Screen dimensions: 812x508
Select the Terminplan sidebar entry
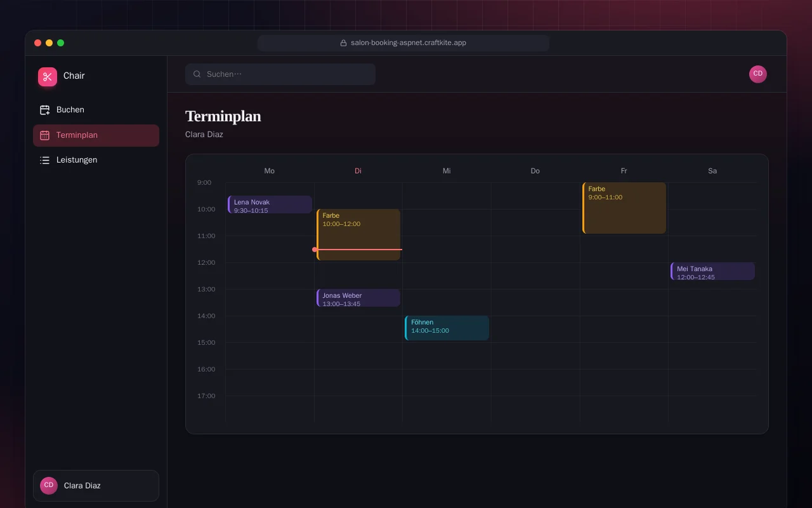click(x=96, y=135)
